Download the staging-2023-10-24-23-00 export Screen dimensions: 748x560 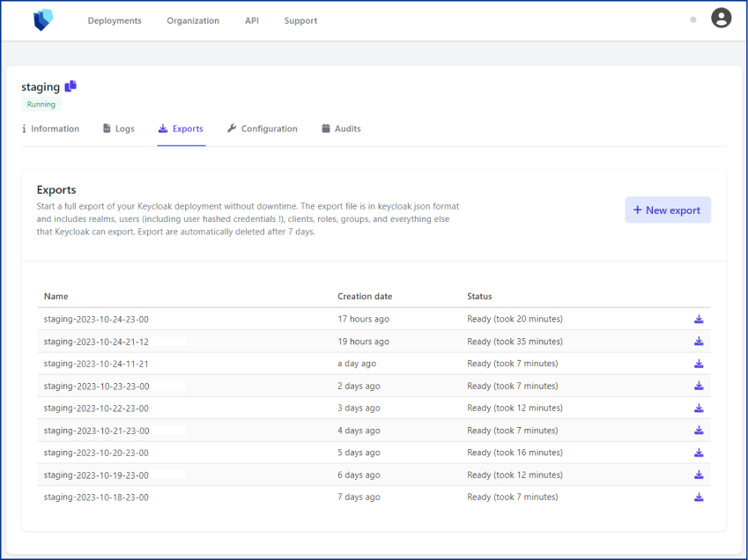click(699, 319)
